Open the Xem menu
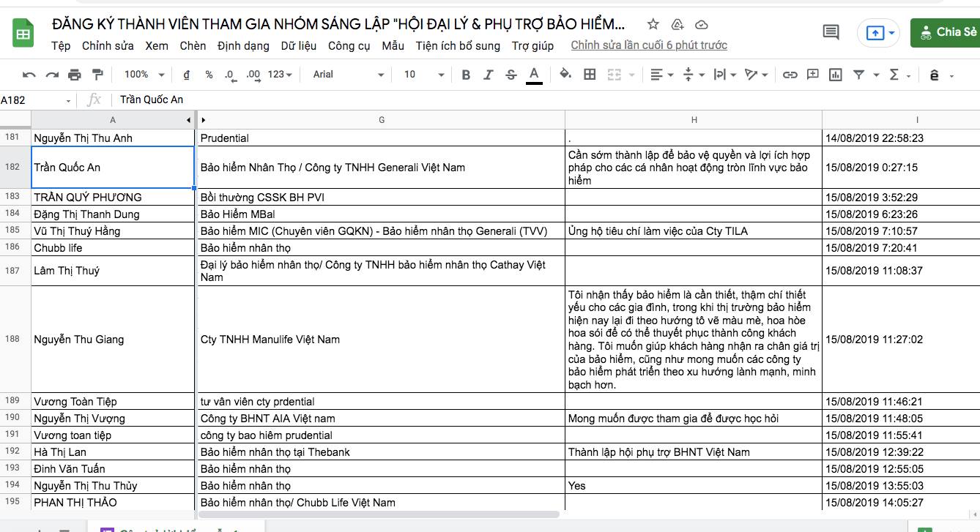Viewport: 980px width, 532px height. pos(157,45)
